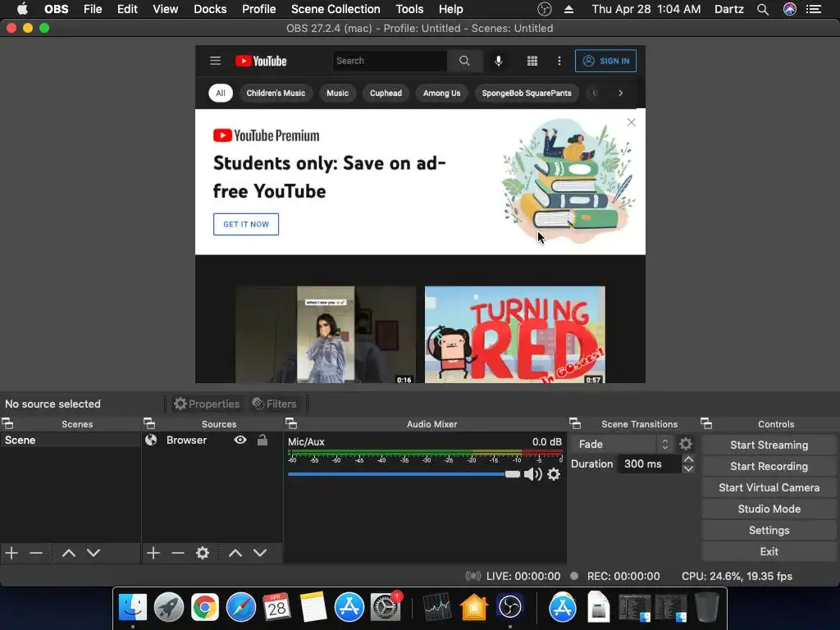Click the Exit button

[769, 552]
